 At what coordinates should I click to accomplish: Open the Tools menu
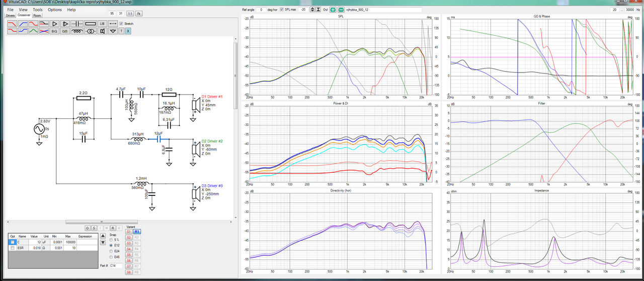pos(38,10)
